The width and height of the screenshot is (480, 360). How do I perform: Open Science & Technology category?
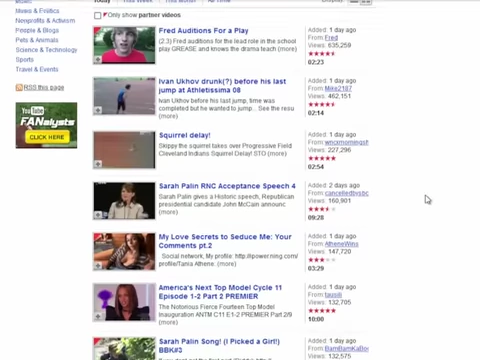pos(46,50)
